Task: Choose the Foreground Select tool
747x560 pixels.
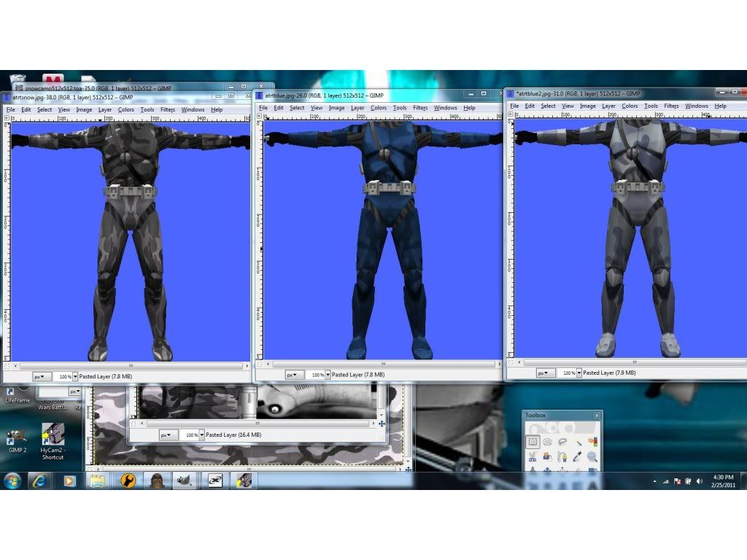Action: click(x=547, y=457)
